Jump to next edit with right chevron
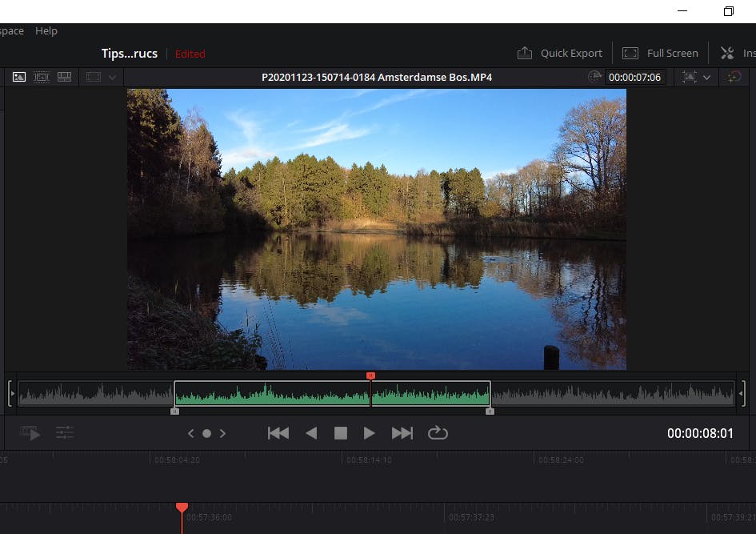Viewport: 756px width, 534px height. coord(222,434)
